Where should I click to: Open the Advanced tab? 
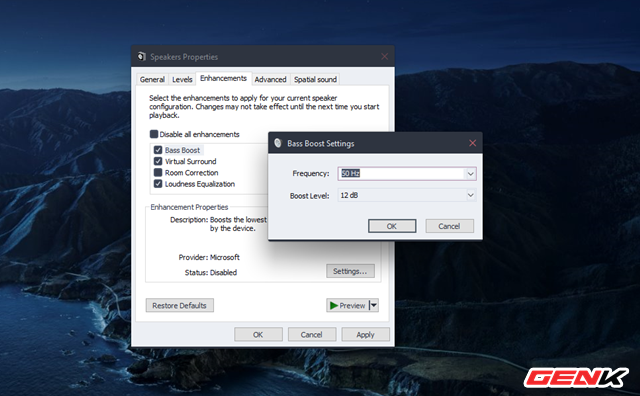click(x=270, y=79)
